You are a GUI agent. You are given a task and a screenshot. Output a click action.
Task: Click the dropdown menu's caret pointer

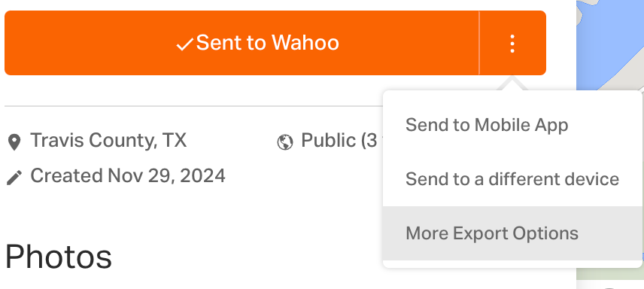click(512, 84)
